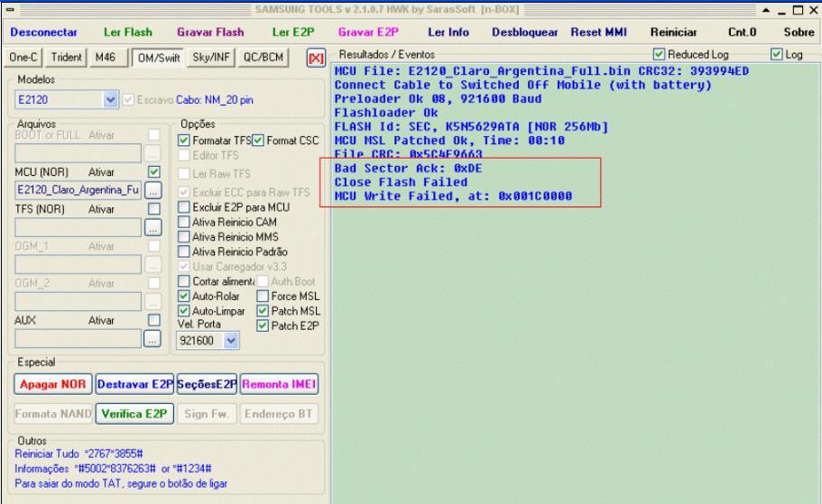Toggle Auto-Rolar checkbox
This screenshot has width=822, height=504.
tap(183, 296)
